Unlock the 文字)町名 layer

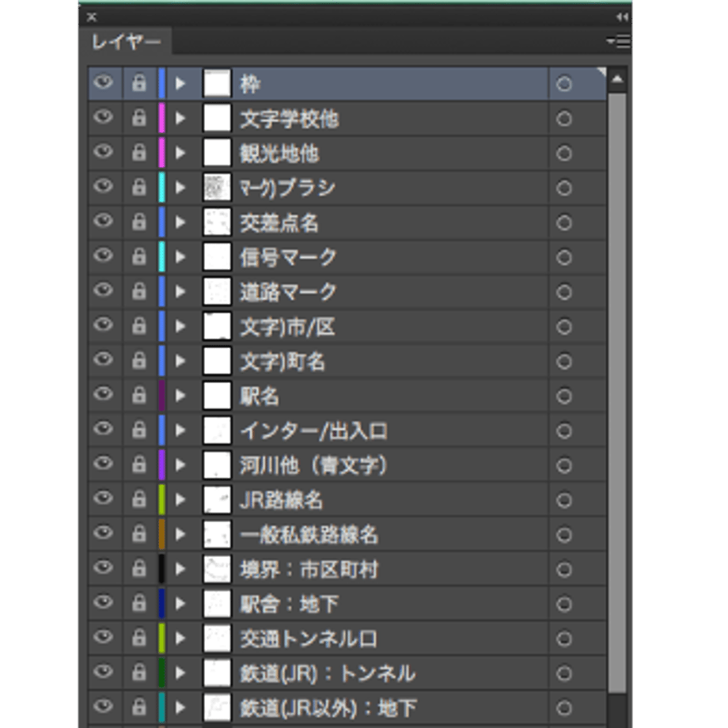pyautogui.click(x=138, y=361)
